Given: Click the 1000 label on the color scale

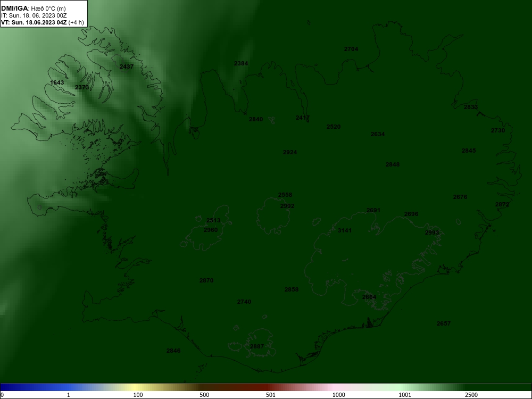Looking at the screenshot, I should (338, 395).
